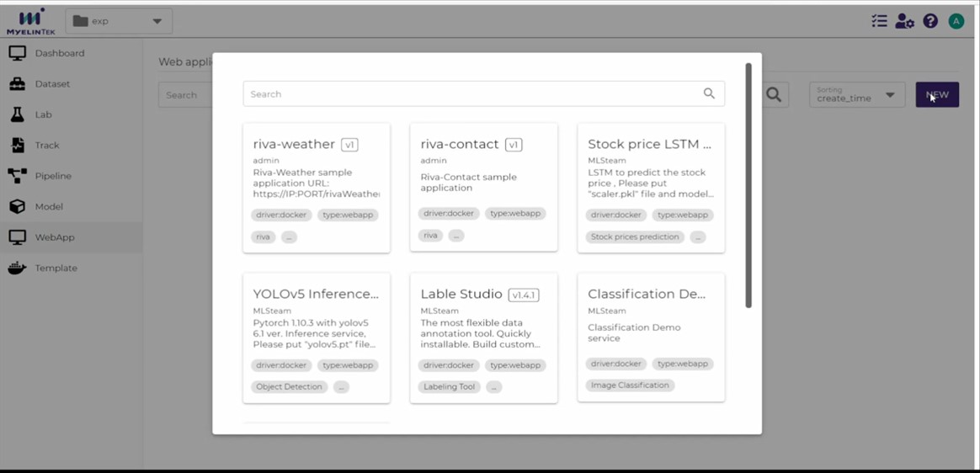This screenshot has height=473, width=980.
Task: Click the dialog vertical scrollbar
Action: click(x=748, y=185)
